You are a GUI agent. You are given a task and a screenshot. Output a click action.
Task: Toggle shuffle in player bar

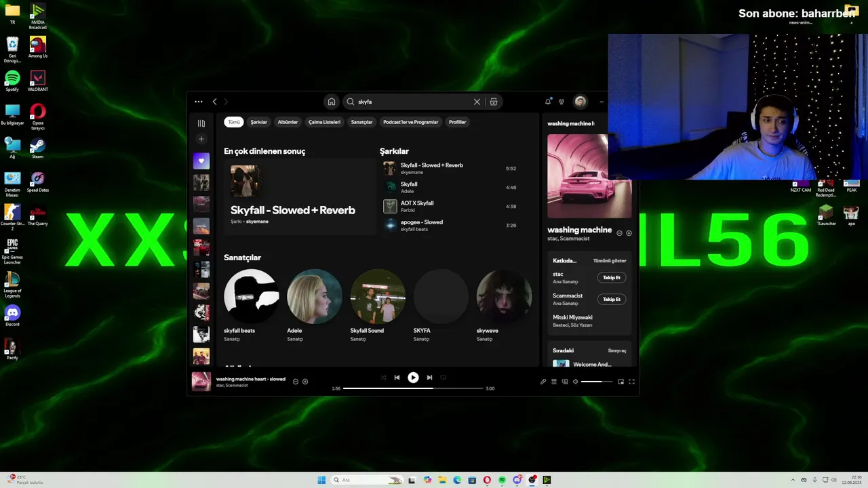[x=383, y=378]
